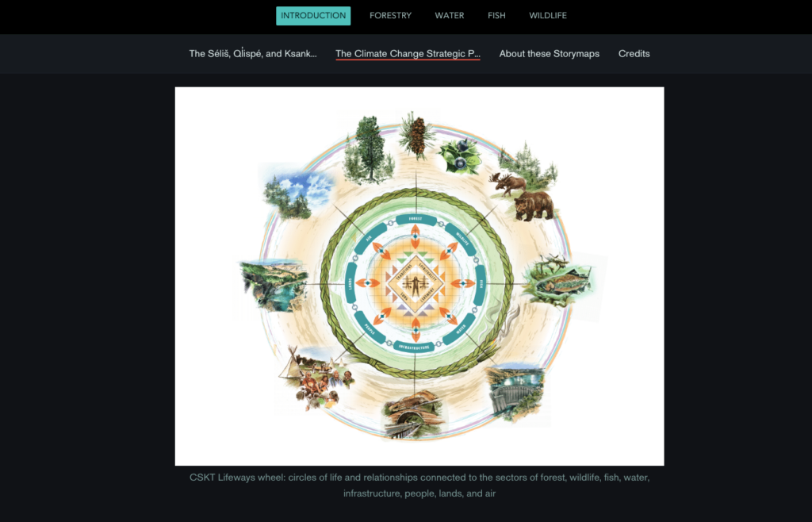Click the moose illustration
This screenshot has width=812, height=522.
click(x=506, y=184)
